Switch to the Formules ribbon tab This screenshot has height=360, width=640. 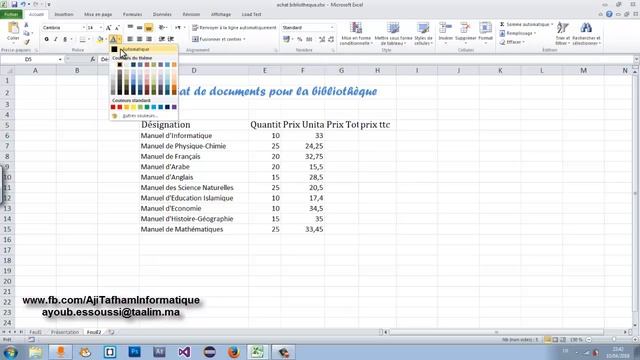click(133, 14)
